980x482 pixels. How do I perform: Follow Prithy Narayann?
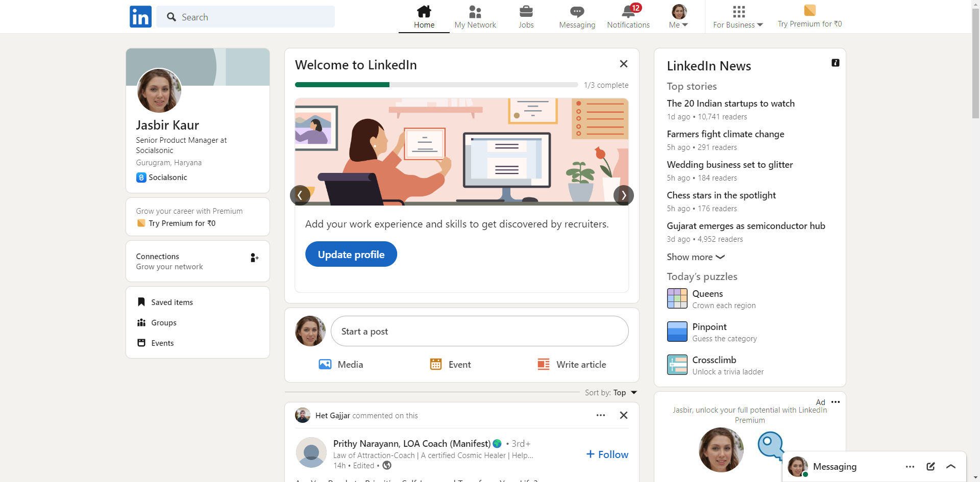click(607, 454)
